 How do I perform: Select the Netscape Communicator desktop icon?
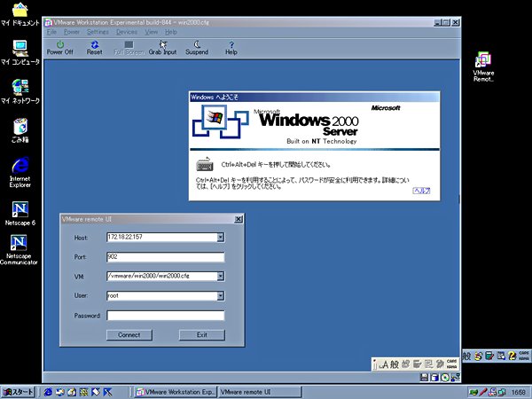19,250
